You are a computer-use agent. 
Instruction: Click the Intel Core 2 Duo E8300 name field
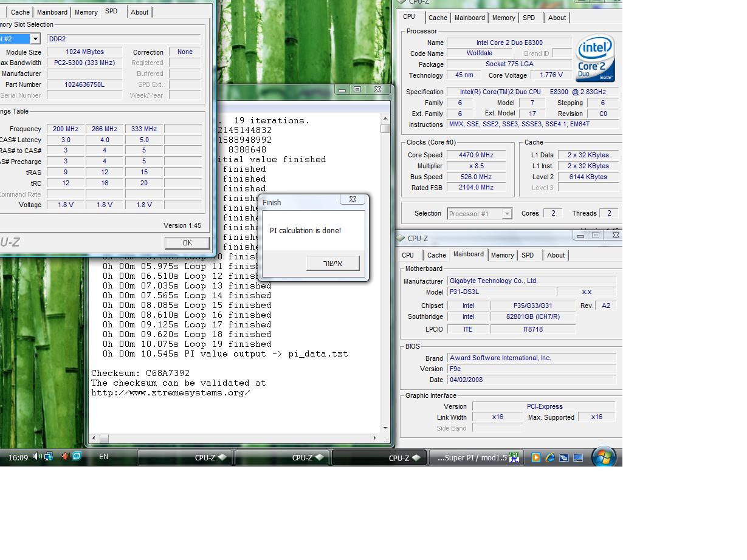509,43
